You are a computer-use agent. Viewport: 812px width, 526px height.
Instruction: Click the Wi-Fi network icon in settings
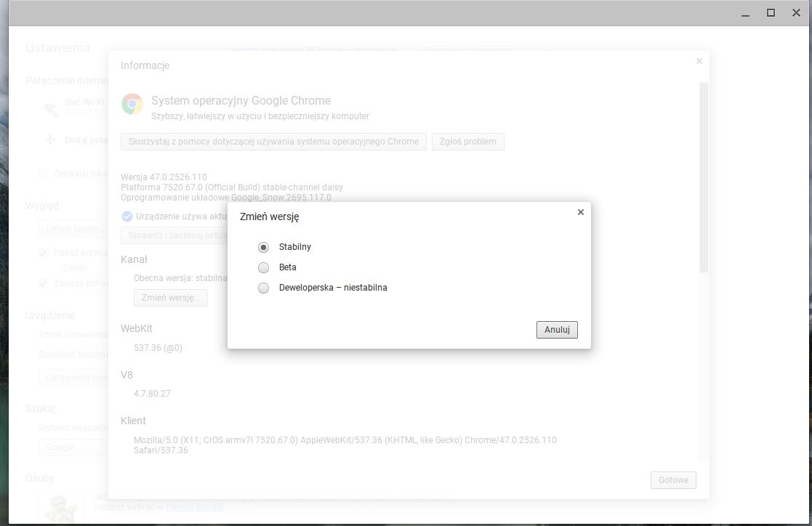(x=50, y=109)
